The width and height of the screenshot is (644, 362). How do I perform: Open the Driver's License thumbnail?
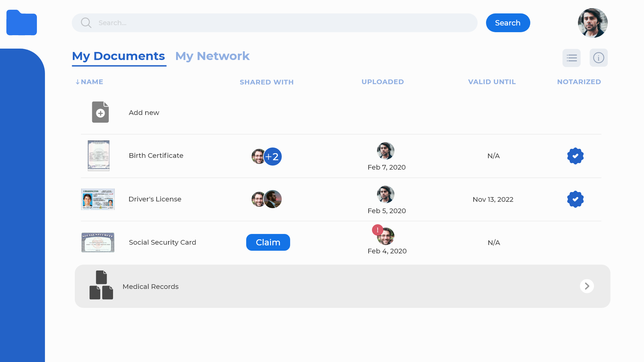(98, 199)
